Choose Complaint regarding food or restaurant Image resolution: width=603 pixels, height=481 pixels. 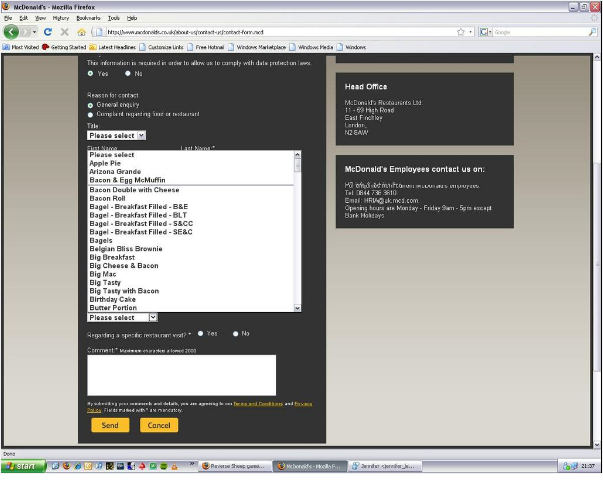coord(90,115)
